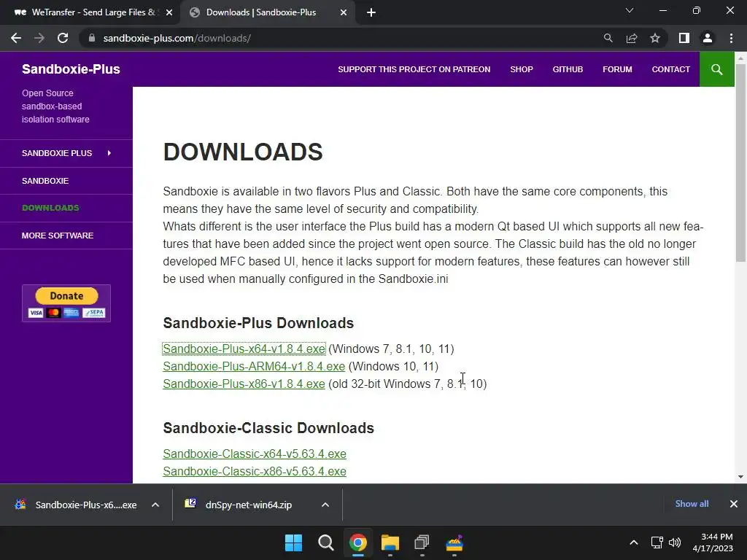Viewport: 747px width, 560px height.
Task: Download Sandboxie-Plus-x64-v1.8.4.exe
Action: (244, 349)
